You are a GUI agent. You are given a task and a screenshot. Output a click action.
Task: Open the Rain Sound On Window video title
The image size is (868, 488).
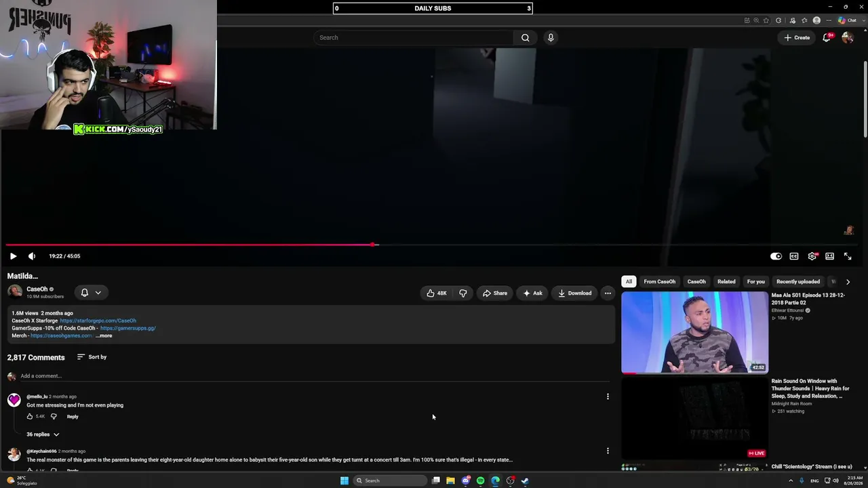point(810,388)
